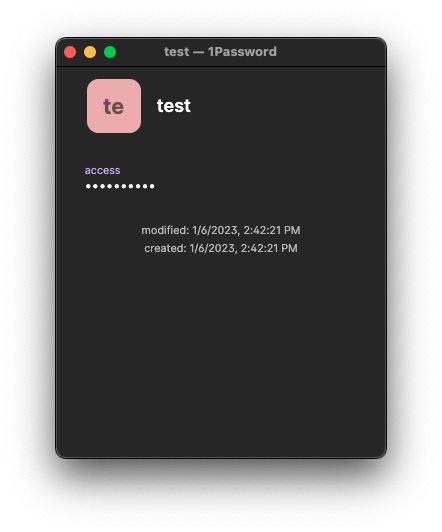442x532 pixels.
Task: Click the last dot of the hidden password
Action: (152, 186)
